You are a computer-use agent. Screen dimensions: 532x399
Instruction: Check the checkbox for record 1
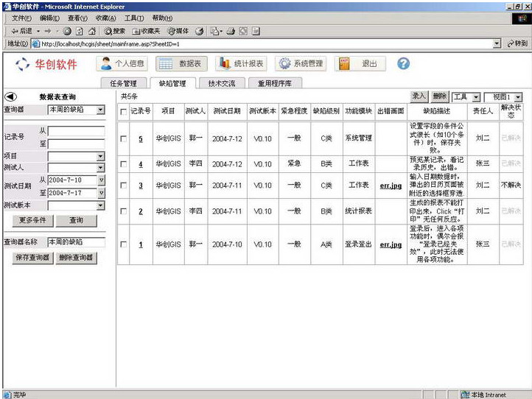click(124, 244)
